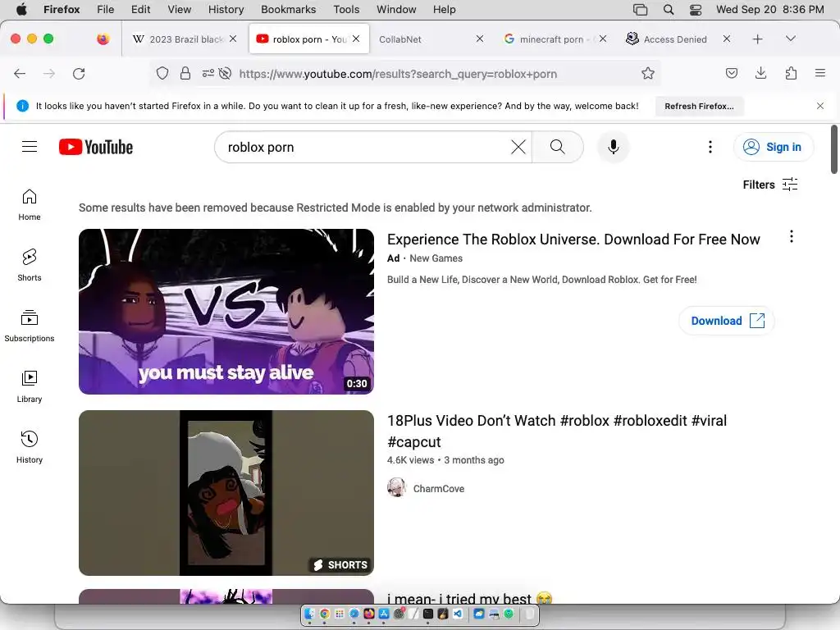Screen dimensions: 840x630
Task: Open Subscriptions in the sidebar
Action: point(30,326)
